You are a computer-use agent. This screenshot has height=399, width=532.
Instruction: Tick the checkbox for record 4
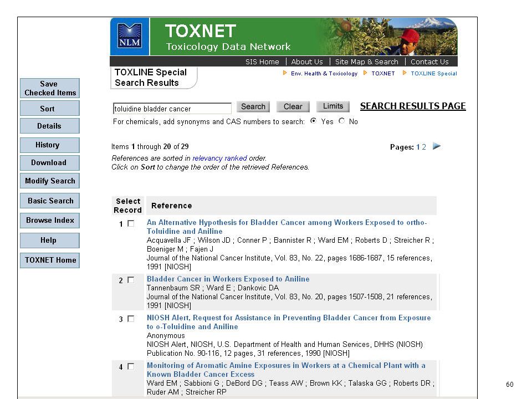(x=131, y=366)
